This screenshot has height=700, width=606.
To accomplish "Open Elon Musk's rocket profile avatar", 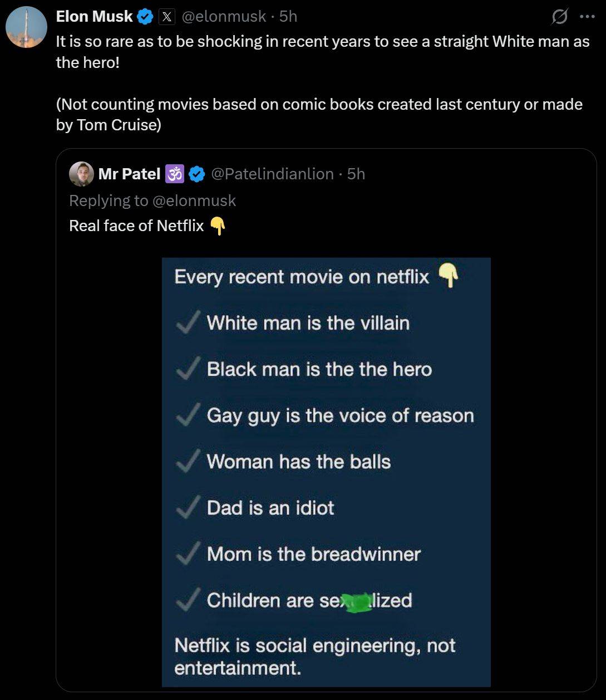I will [x=26, y=27].
